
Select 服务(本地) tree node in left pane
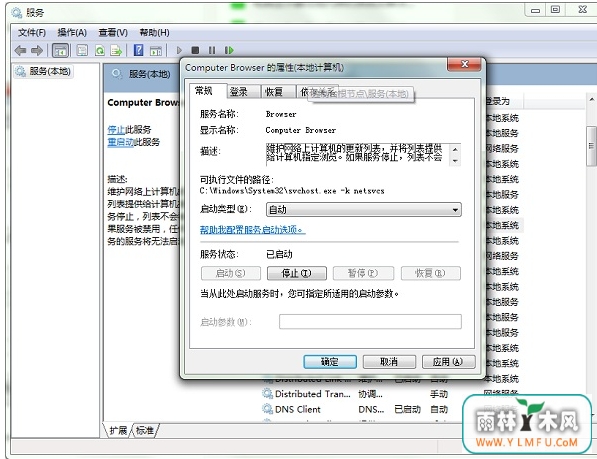point(43,71)
